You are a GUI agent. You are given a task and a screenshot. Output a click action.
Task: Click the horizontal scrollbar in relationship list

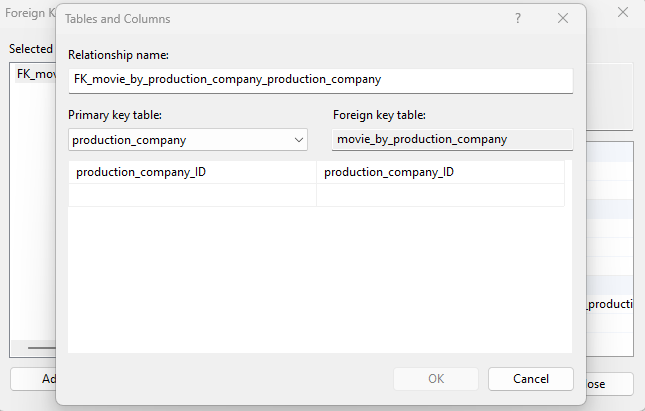[x=40, y=348]
